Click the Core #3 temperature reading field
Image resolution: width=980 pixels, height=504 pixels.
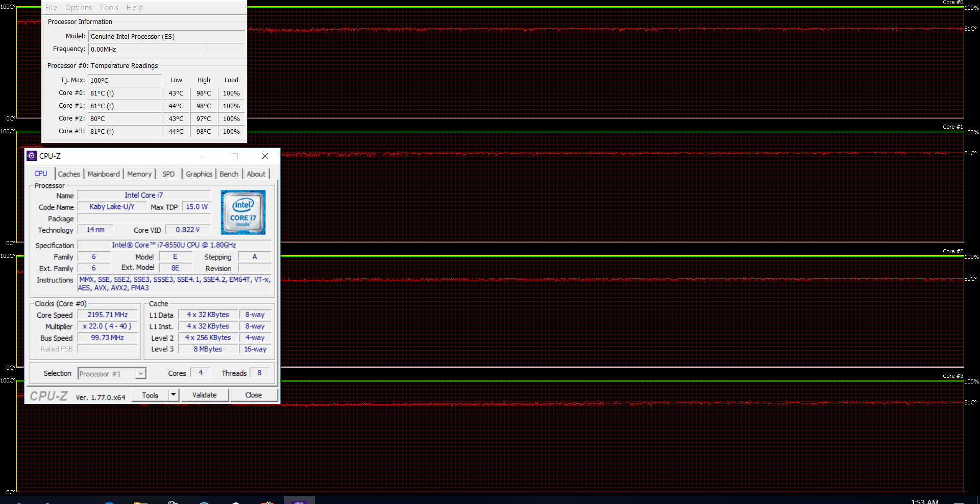pos(125,131)
